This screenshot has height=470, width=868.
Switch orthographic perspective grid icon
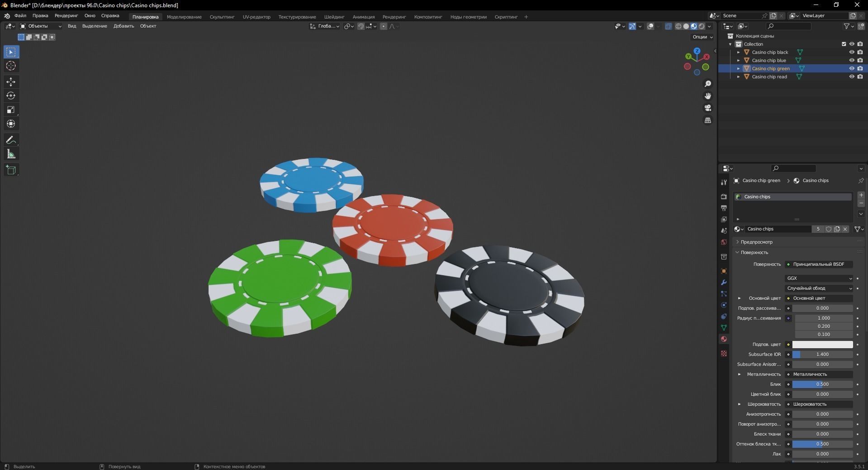pyautogui.click(x=708, y=120)
